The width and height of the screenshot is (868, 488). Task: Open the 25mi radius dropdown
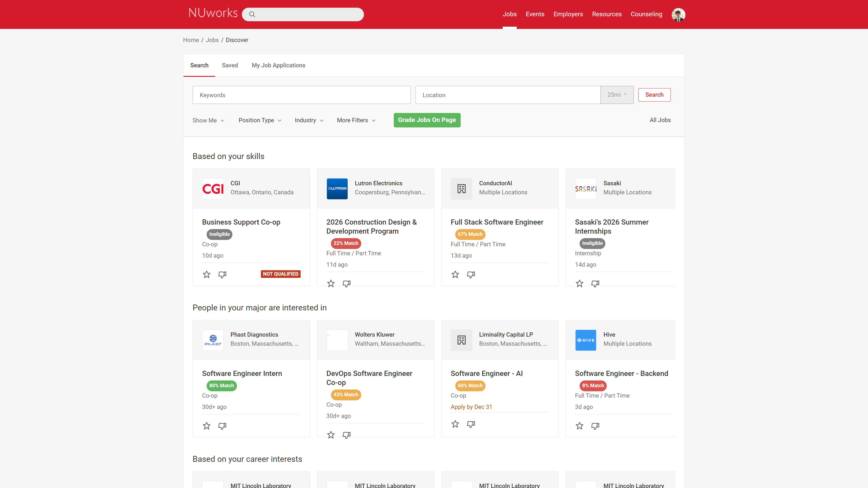[617, 95]
